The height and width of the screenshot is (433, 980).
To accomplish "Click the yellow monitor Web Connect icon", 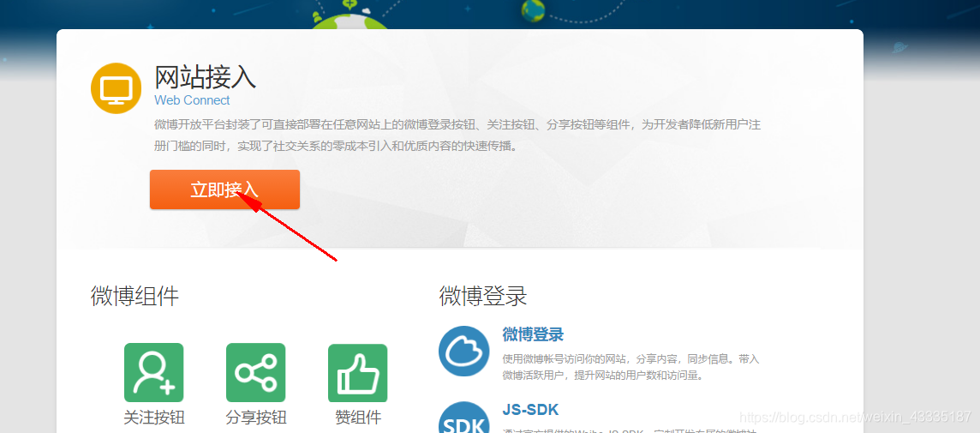I will tap(117, 88).
